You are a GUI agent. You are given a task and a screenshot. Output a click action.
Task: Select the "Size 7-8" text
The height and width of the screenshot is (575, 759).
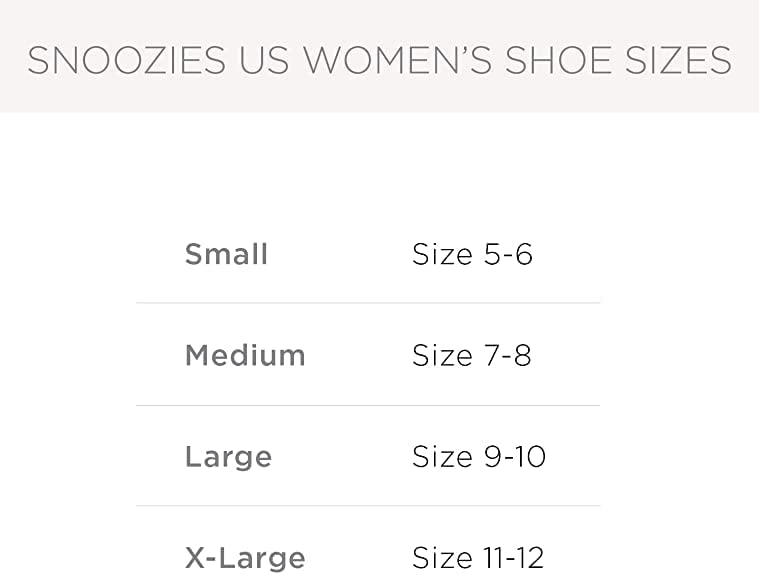pos(472,355)
